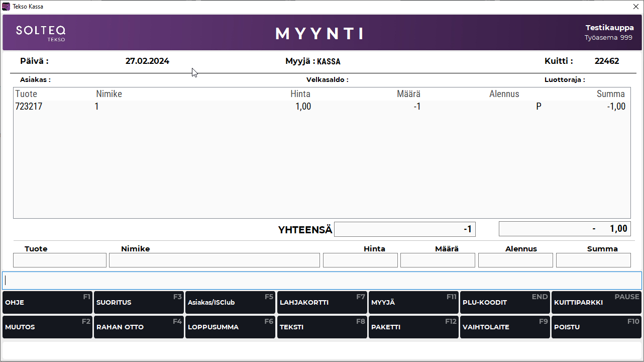Viewport: 644px width, 362px height.
Task: Select the LAHJAKORTTI gift card button
Action: pos(321,303)
